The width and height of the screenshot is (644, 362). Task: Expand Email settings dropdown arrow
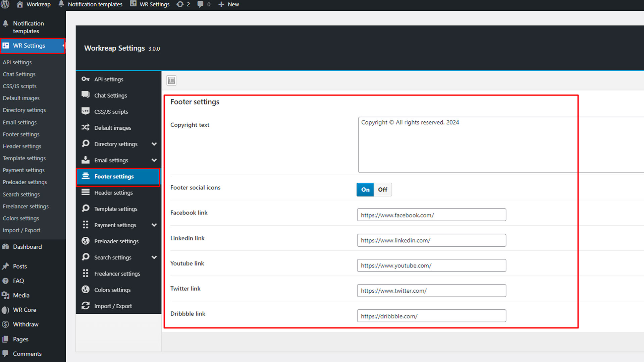click(154, 160)
